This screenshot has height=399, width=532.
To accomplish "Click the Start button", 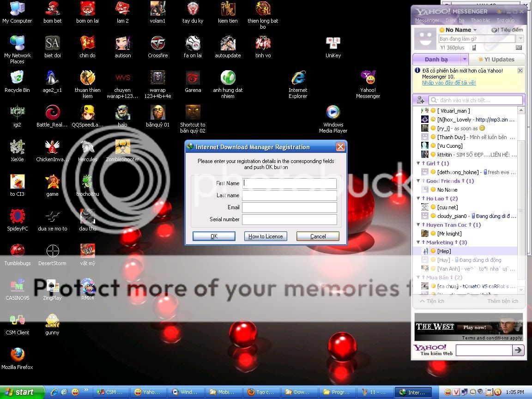I will point(22,392).
